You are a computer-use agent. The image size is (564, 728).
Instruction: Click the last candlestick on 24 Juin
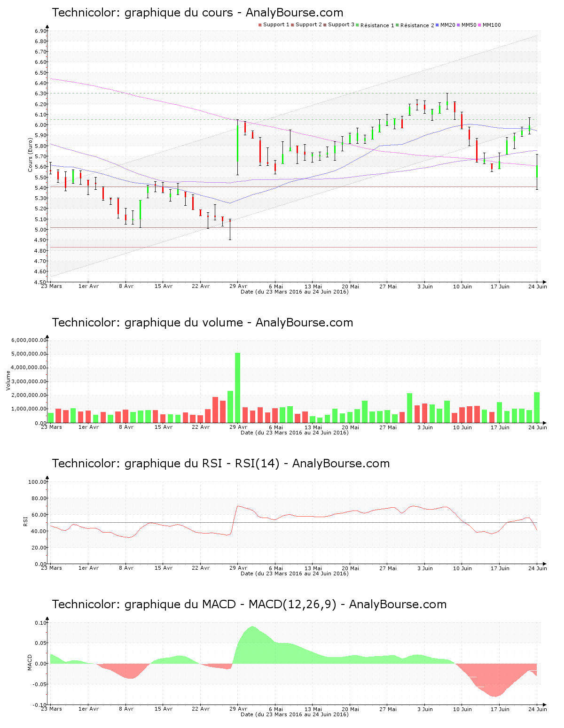tap(537, 172)
